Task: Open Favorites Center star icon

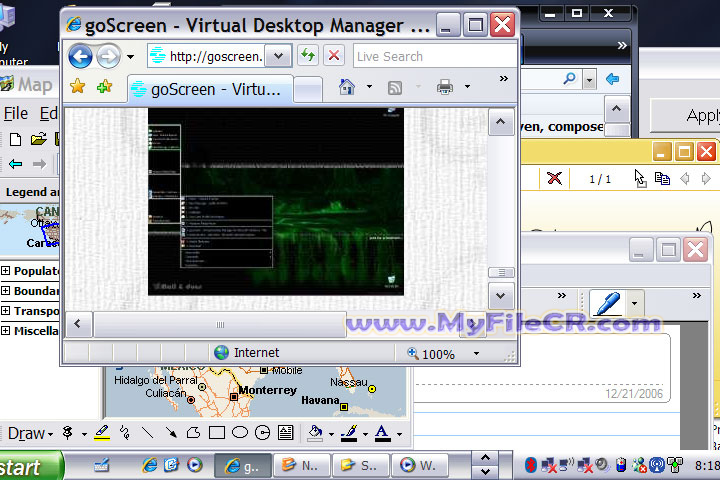Action: 78,86
